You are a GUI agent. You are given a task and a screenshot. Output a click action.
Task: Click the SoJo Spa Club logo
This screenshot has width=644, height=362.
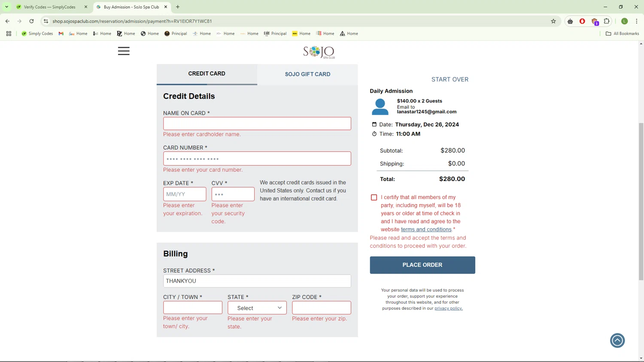click(319, 52)
